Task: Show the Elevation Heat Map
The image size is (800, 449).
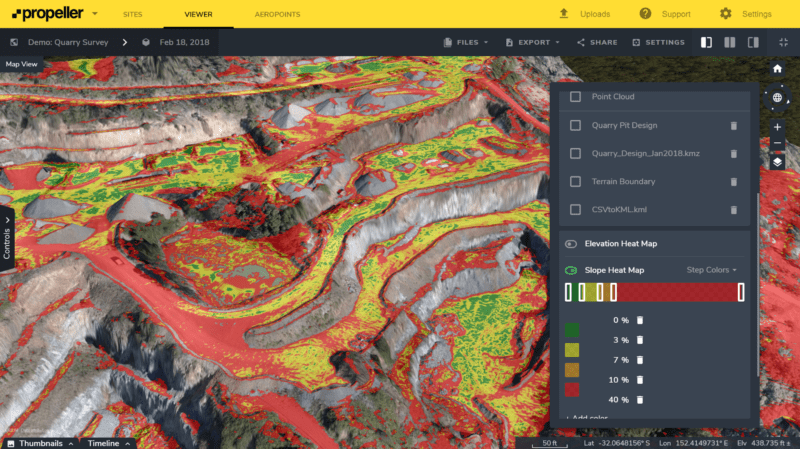Action: (x=571, y=244)
